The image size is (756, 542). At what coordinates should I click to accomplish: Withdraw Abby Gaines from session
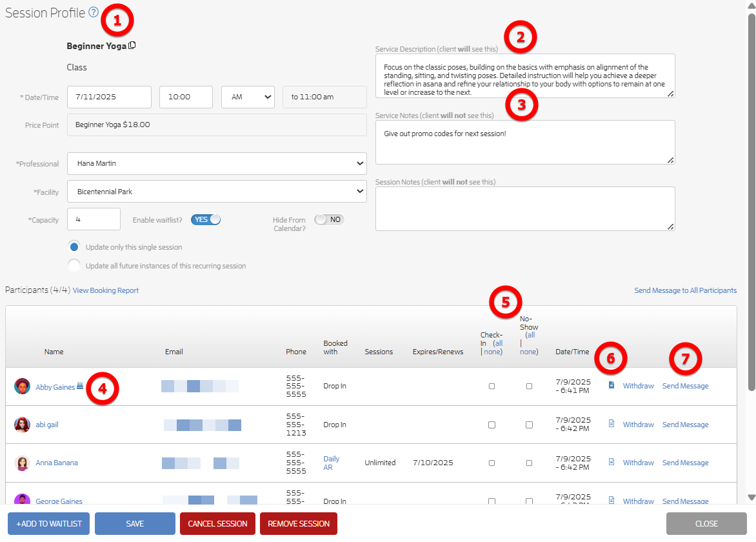coord(638,386)
